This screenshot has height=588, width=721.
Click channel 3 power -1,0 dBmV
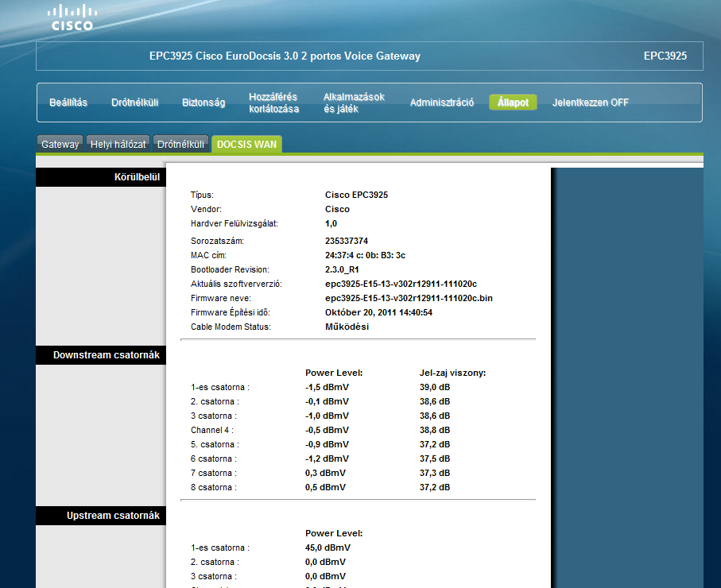(327, 416)
